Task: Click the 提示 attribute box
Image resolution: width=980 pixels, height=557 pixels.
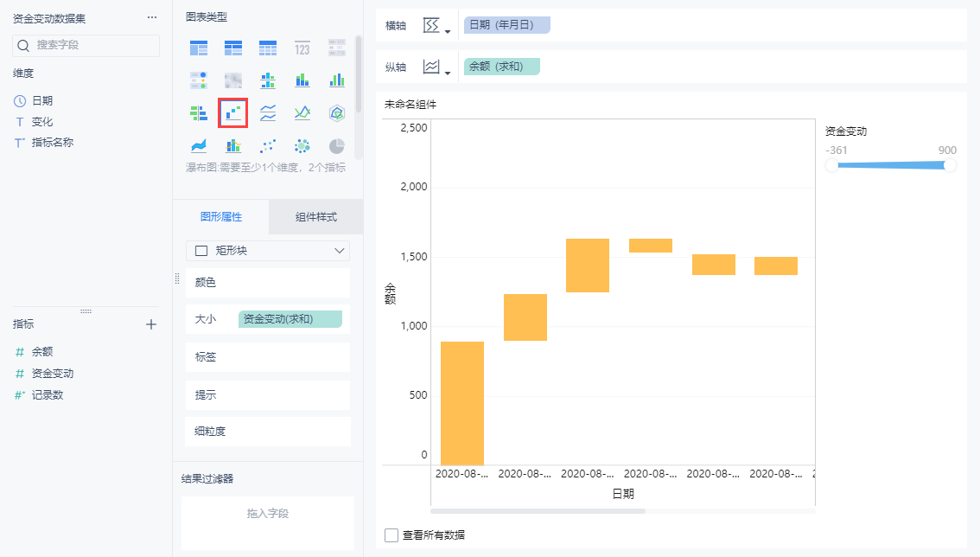Action: [x=268, y=395]
